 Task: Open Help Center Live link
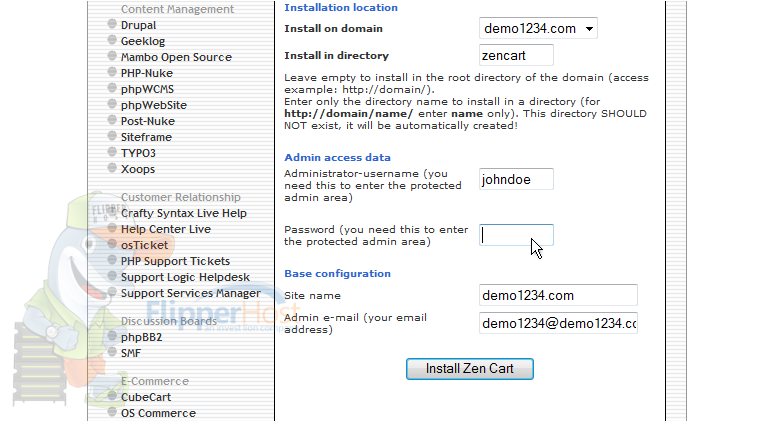click(x=166, y=229)
